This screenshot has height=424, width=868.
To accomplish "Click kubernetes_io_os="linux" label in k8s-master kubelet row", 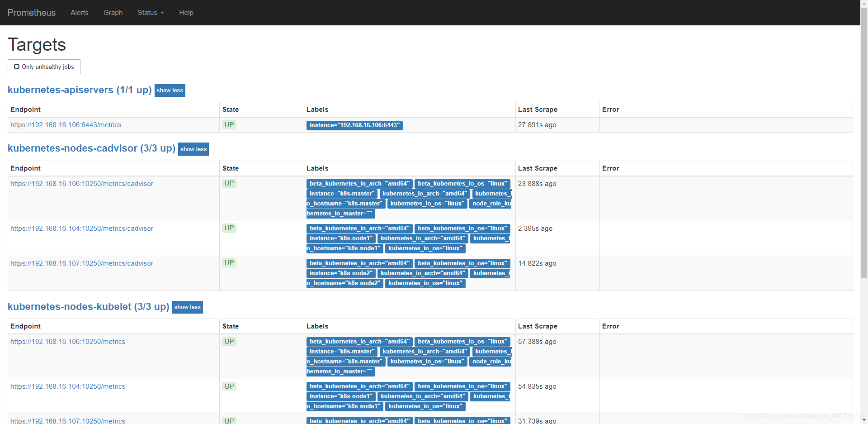I will point(427,362).
